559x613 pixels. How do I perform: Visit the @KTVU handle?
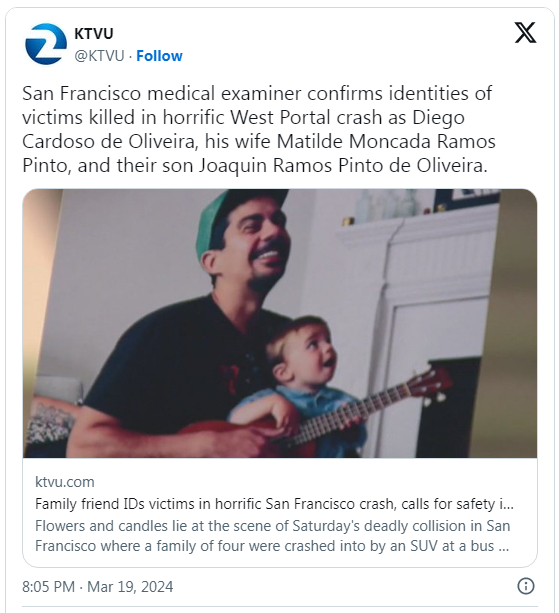click(x=99, y=56)
